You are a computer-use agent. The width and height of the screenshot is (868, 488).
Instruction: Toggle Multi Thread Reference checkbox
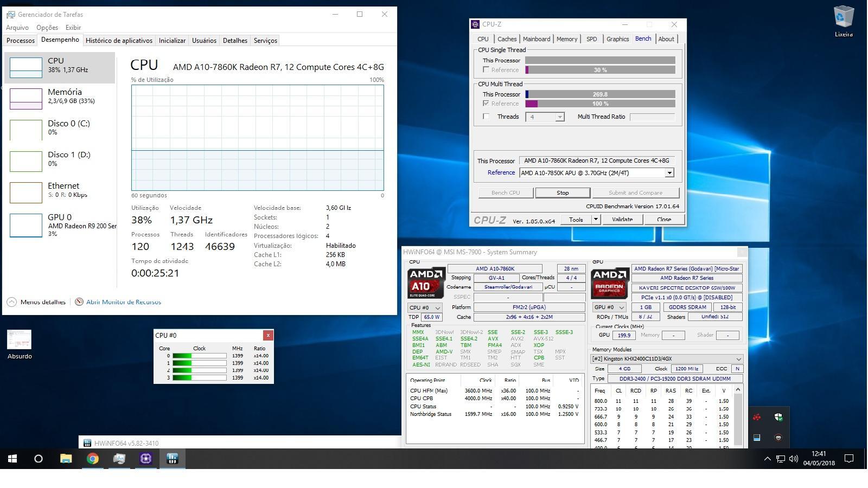[x=486, y=104]
